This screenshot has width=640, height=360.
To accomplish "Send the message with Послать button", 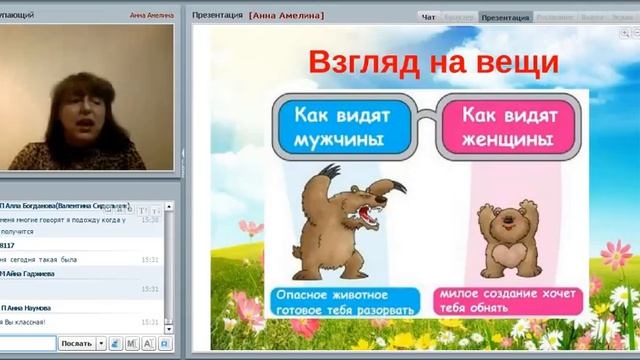I will tap(76, 344).
